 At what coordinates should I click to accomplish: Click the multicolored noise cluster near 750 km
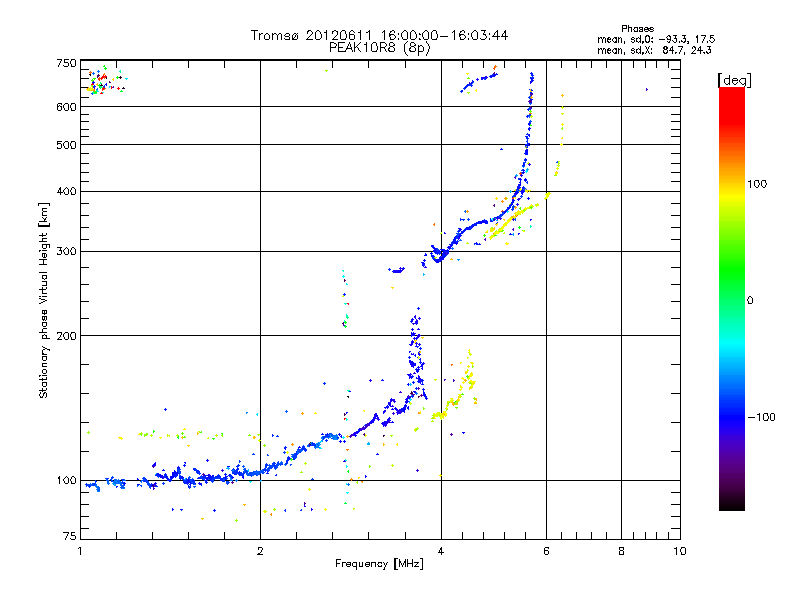pos(105,82)
